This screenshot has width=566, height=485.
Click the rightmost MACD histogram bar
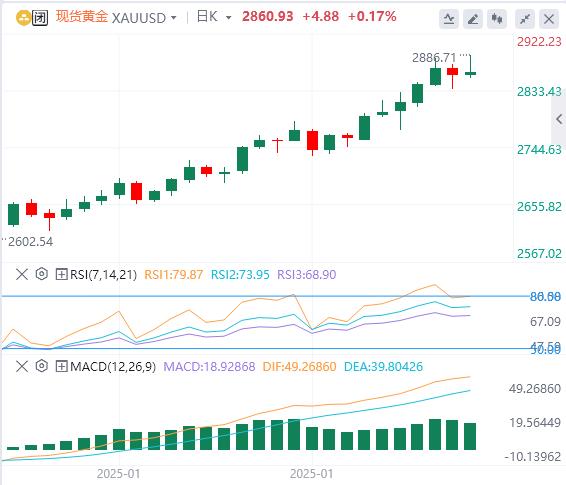click(470, 436)
